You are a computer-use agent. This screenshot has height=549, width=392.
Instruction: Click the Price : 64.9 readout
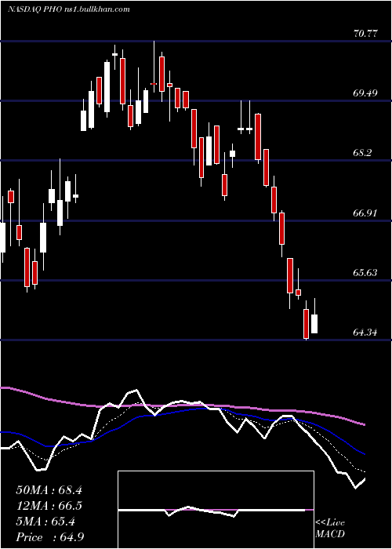49,537
